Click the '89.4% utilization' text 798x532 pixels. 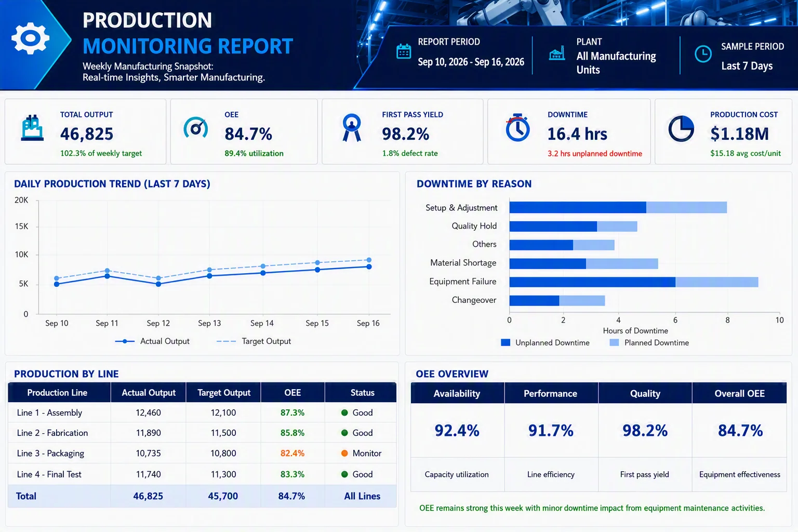point(254,153)
